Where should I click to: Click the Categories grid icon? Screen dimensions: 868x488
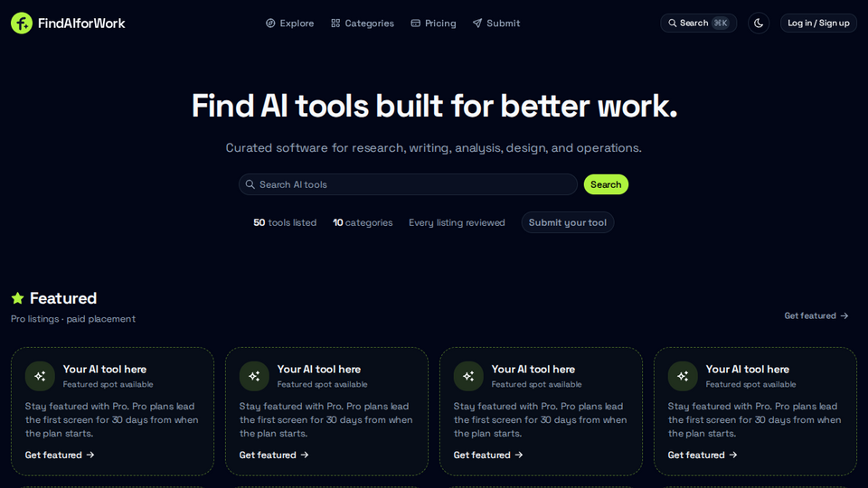click(x=335, y=23)
